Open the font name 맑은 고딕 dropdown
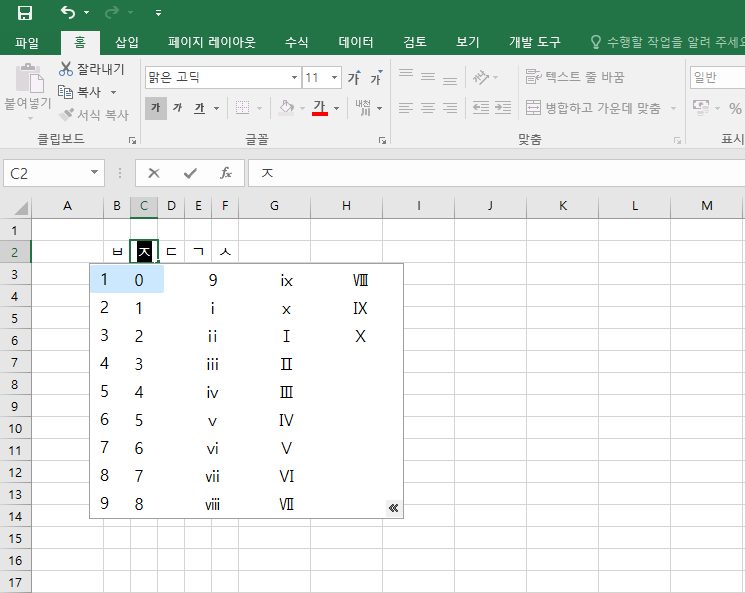745x593 pixels. (294, 77)
